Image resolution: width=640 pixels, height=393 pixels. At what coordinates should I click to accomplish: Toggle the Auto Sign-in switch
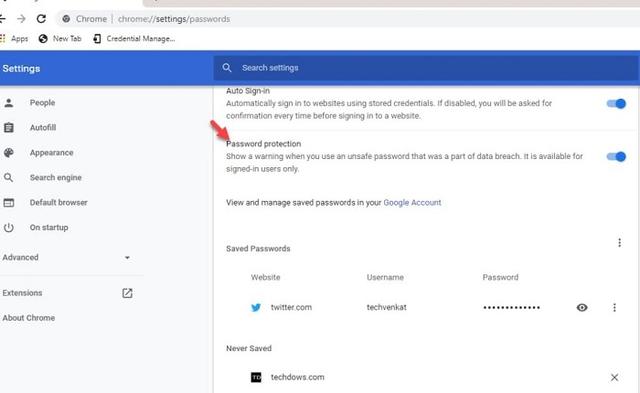tap(616, 104)
